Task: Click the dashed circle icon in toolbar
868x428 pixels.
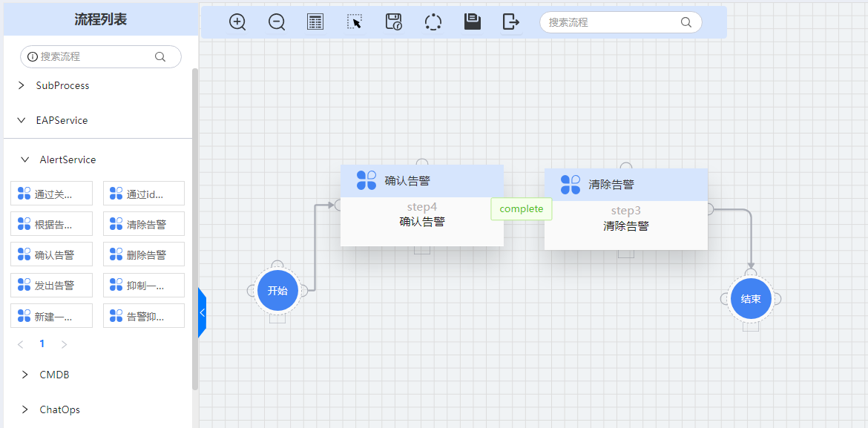Action: [x=433, y=22]
